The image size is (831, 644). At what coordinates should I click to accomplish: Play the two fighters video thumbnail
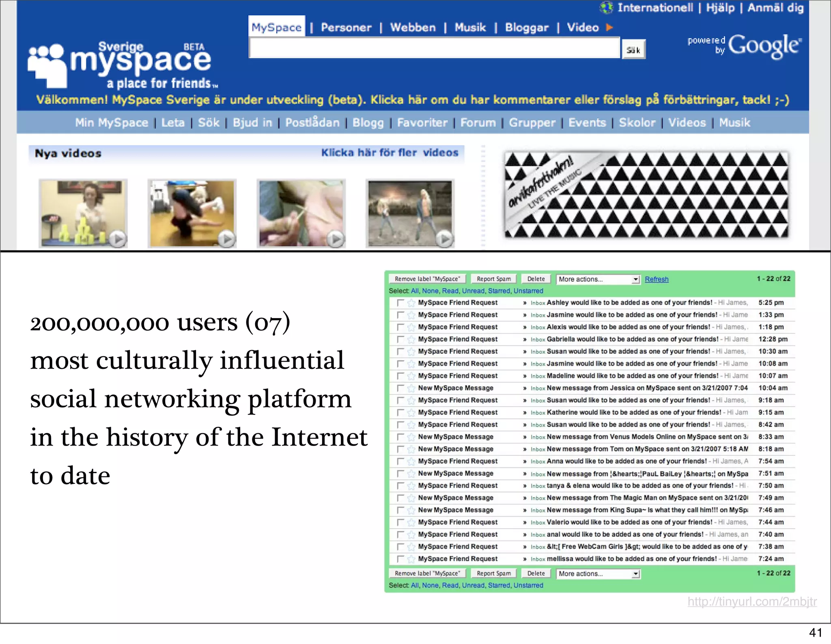tap(410, 213)
